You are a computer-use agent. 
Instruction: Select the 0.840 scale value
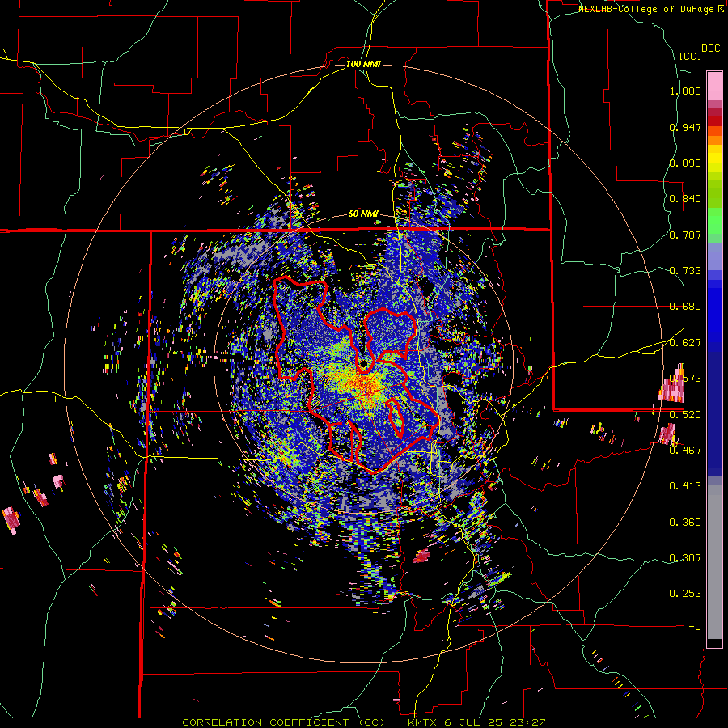coord(685,199)
